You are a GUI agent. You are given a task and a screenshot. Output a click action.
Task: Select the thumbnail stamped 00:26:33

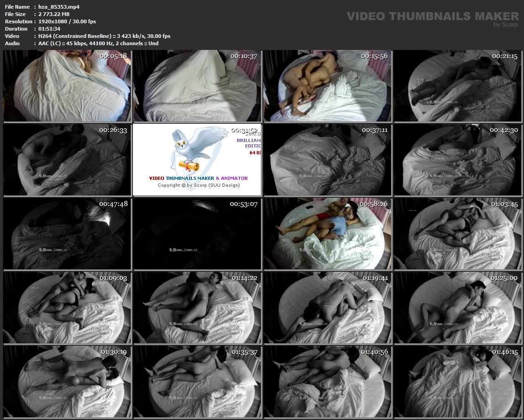point(67,160)
